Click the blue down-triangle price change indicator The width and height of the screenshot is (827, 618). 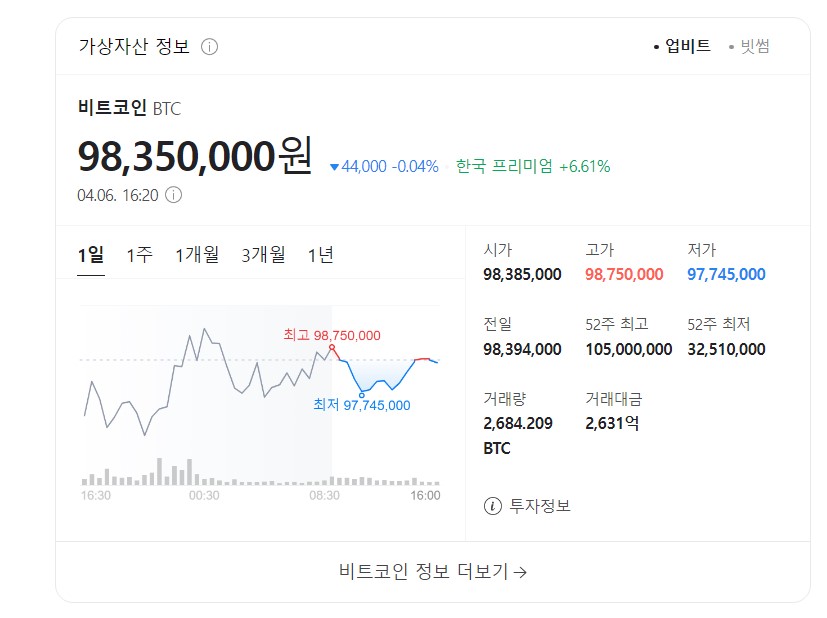tap(335, 167)
